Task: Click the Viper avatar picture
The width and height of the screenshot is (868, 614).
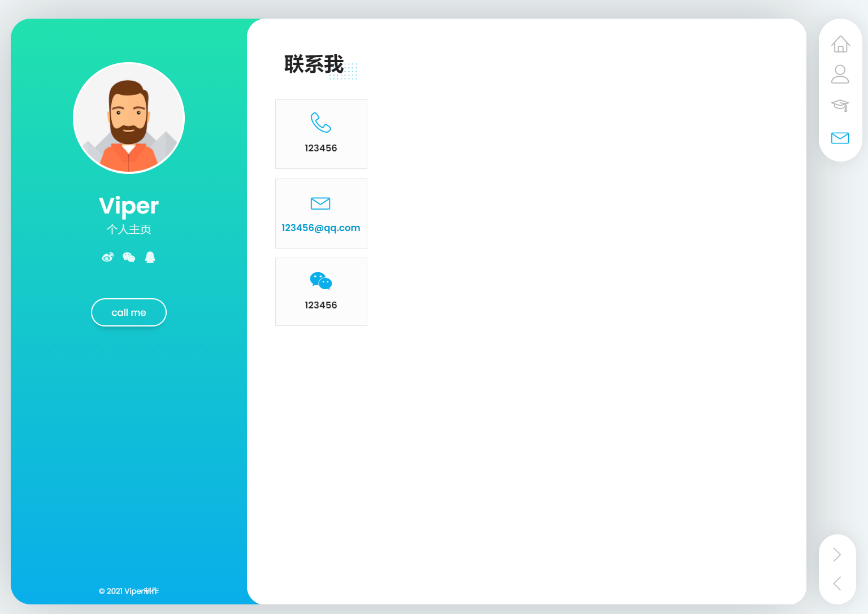Action: pyautogui.click(x=129, y=118)
